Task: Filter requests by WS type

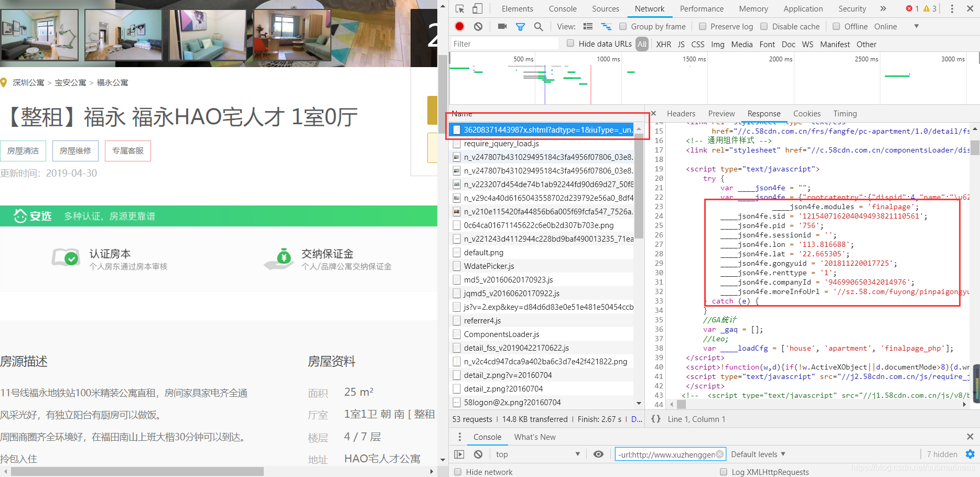Action: click(x=807, y=44)
